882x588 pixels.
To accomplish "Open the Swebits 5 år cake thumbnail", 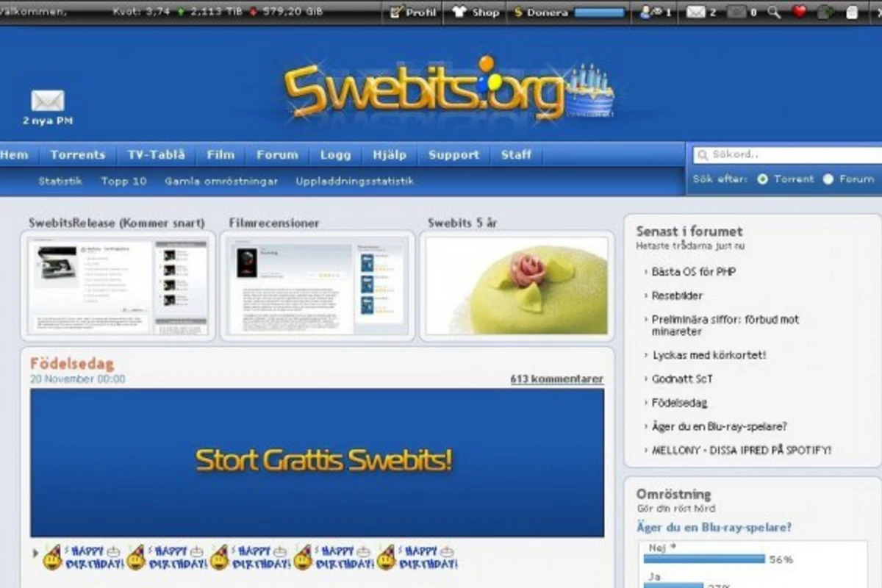I will [x=517, y=285].
